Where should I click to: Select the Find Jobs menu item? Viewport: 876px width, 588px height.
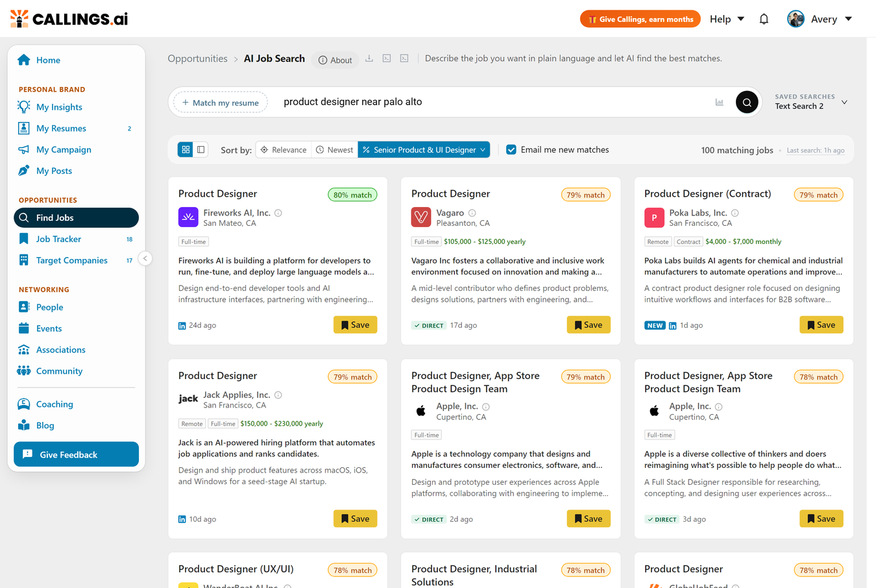[x=76, y=217]
